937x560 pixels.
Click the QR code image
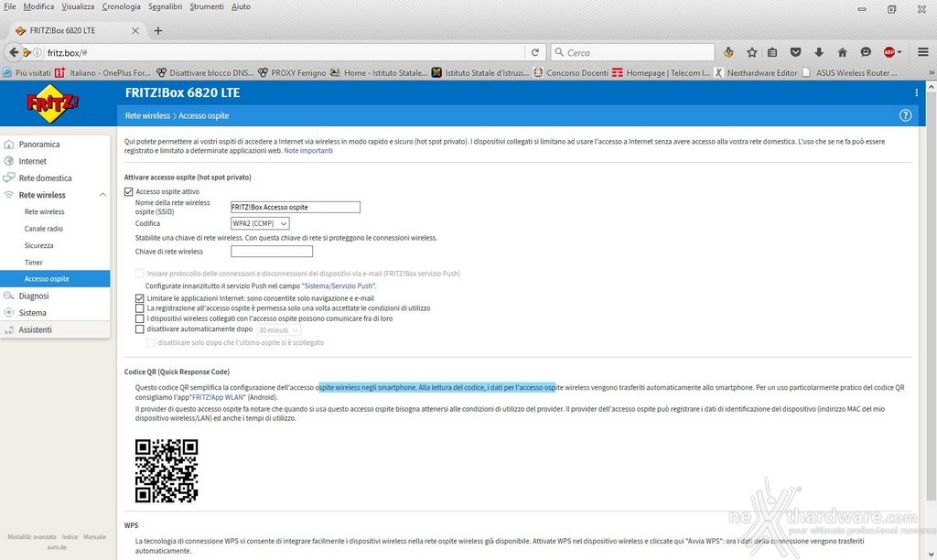167,471
